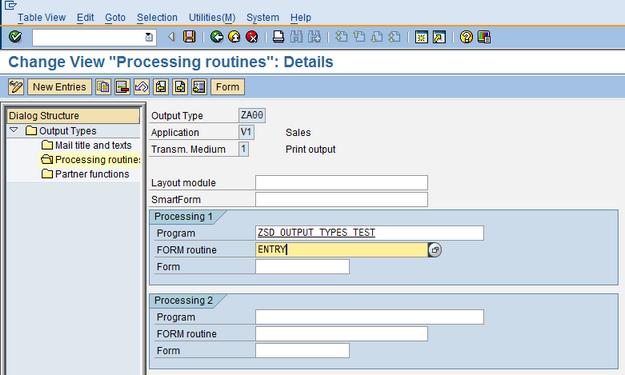Screen dimensions: 625x375
Task: Collapse the Output Types tree node
Action: [14, 130]
